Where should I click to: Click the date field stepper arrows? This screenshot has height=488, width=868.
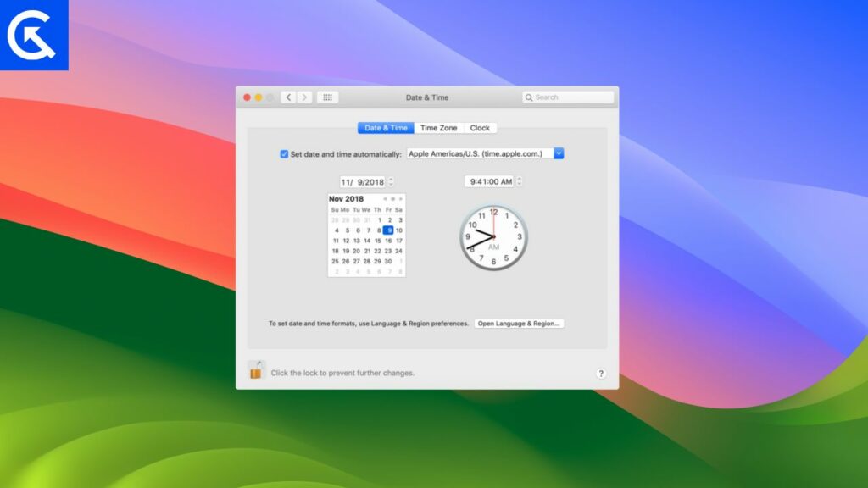[x=391, y=181]
